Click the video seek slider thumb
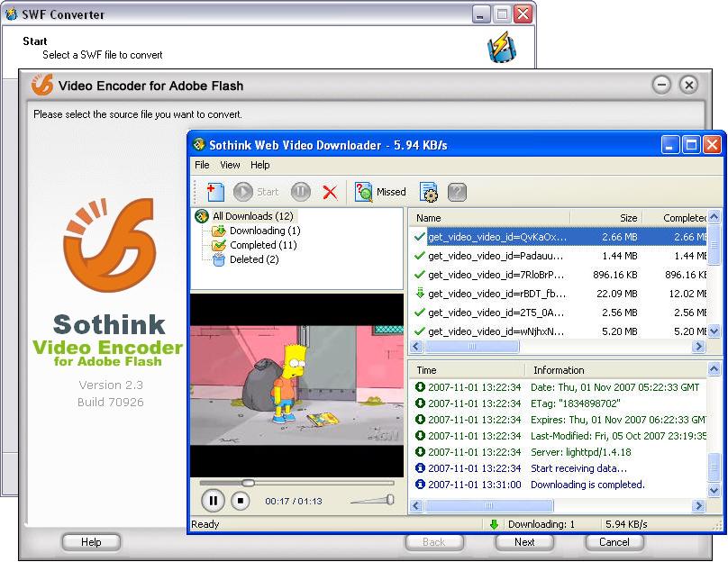Image resolution: width=728 pixels, height=562 pixels. coord(248,483)
